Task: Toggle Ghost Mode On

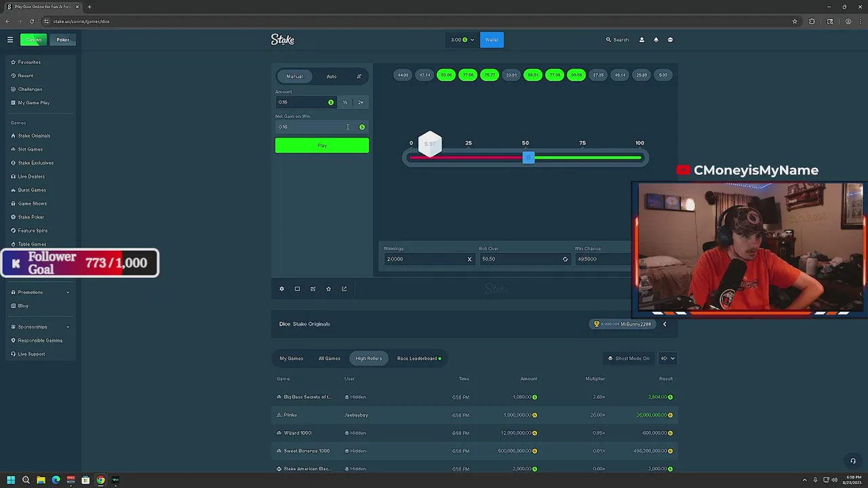Action: (629, 359)
